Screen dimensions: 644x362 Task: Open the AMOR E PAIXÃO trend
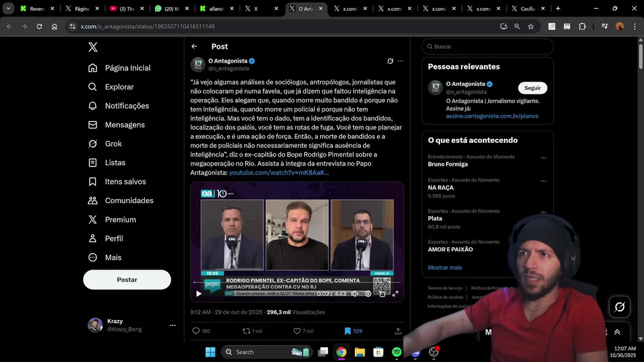click(x=450, y=249)
